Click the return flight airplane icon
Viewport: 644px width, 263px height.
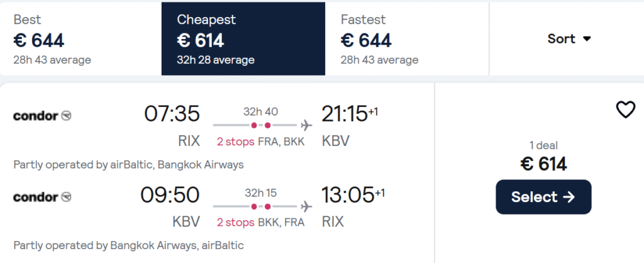pyautogui.click(x=306, y=206)
